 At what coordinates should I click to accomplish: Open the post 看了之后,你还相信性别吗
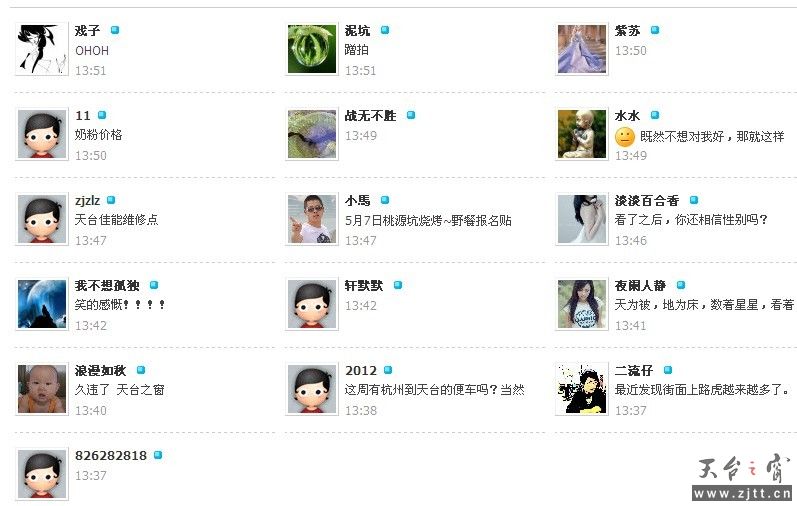click(691, 220)
